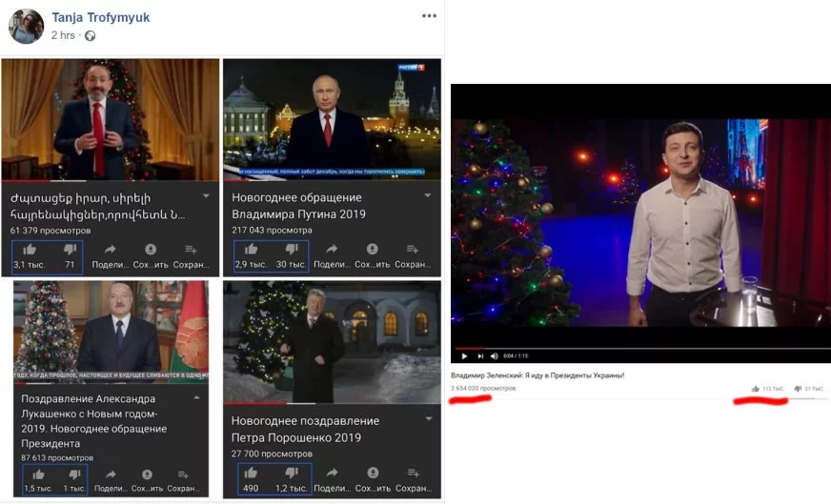Expand description of Новогоднее поздравление Петра Порошенко
Image resolution: width=831 pixels, height=504 pixels.
429,418
